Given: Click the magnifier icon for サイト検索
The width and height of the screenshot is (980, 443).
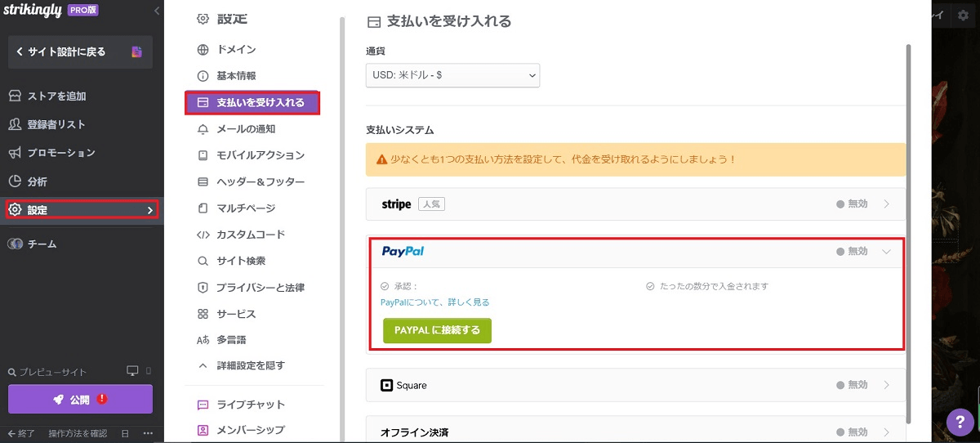Looking at the screenshot, I should 203,262.
